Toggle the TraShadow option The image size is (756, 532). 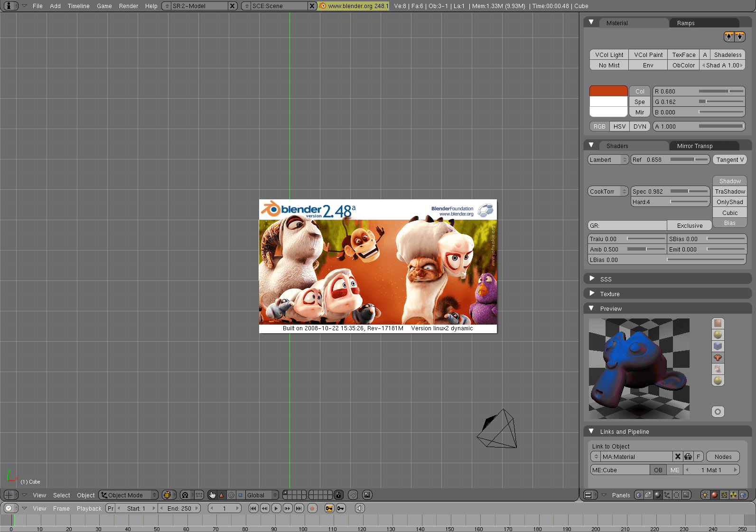coord(730,191)
